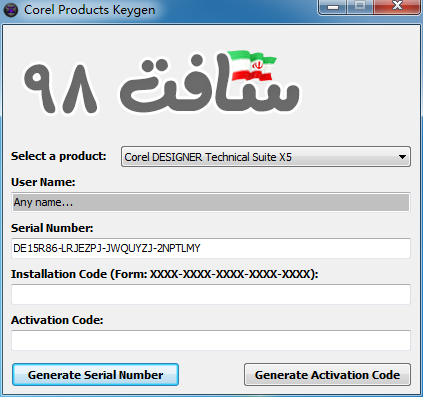Click into the User Name field
Viewport: 423px width, 397px height.
pos(211,202)
